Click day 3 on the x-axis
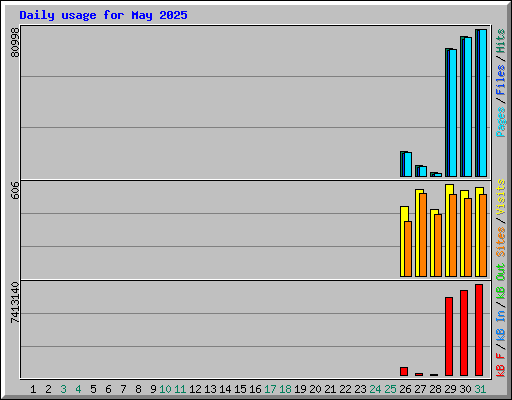Image resolution: width=512 pixels, height=400 pixels. pos(63,389)
